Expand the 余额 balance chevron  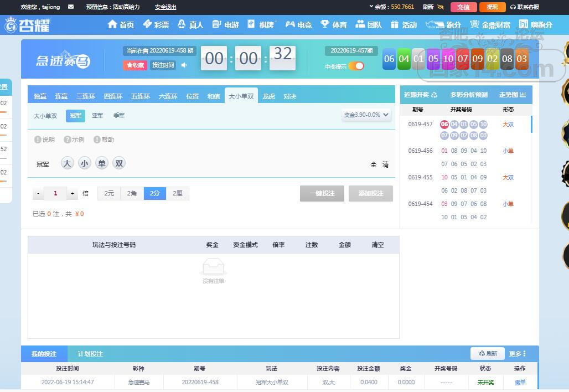pos(371,7)
